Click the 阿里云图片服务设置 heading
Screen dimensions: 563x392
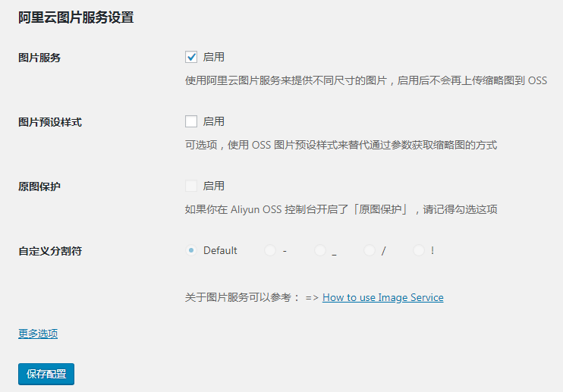click(76, 17)
